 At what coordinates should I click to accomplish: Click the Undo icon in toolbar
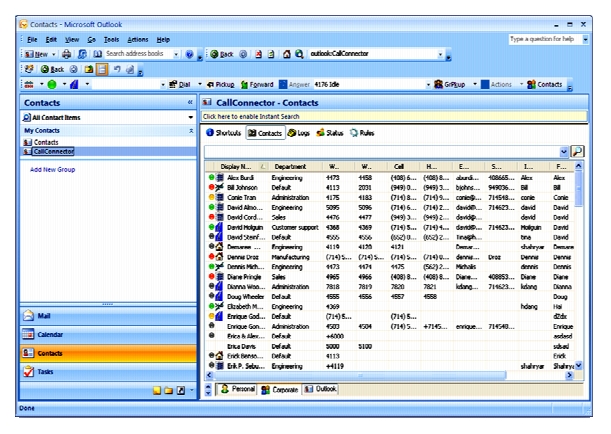(x=117, y=69)
